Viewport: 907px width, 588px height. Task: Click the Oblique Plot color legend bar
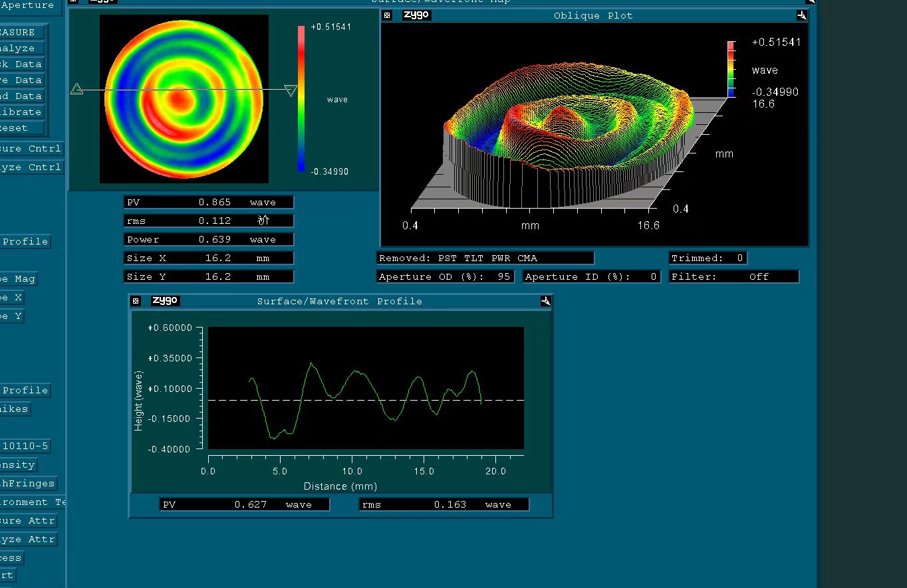tap(731, 69)
